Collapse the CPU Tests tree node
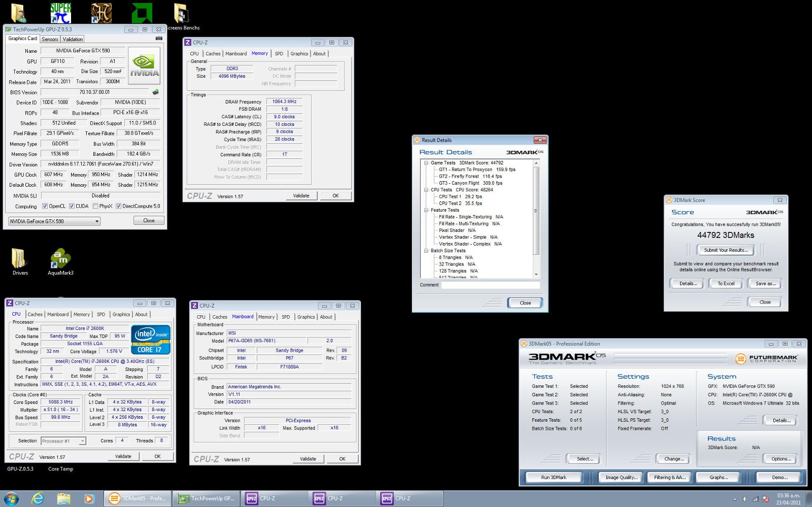812x507 pixels. pos(426,190)
